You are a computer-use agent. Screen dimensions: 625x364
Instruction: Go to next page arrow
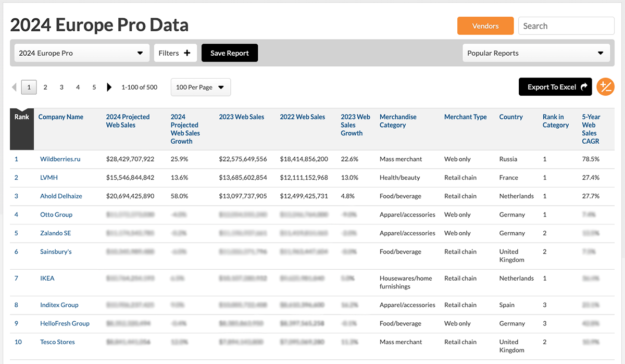tap(109, 87)
